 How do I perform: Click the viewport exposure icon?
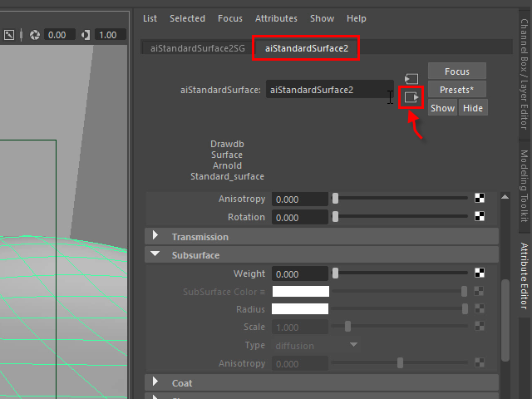(35, 35)
